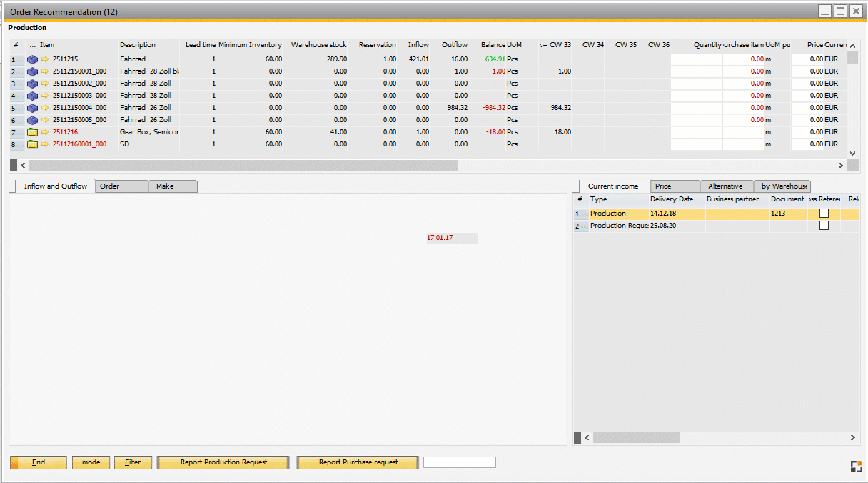Click the cube icon for Fahrrad 26 Zoll row 5
This screenshot has height=483, width=868.
click(x=31, y=107)
